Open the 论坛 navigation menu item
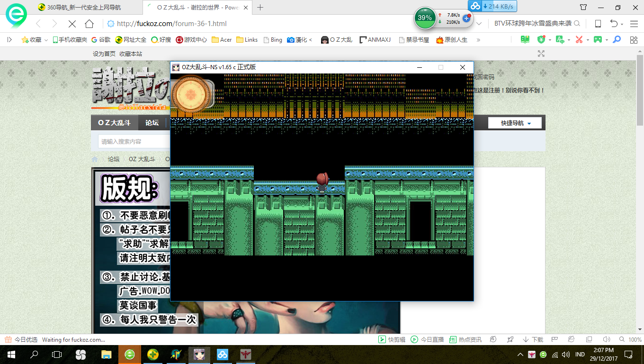The height and width of the screenshot is (364, 644). [x=152, y=123]
